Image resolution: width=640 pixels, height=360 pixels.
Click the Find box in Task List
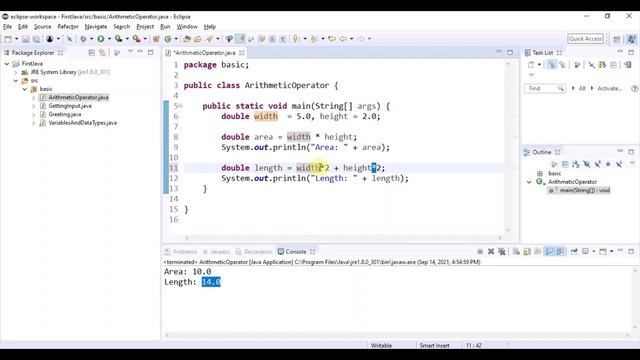[545, 89]
